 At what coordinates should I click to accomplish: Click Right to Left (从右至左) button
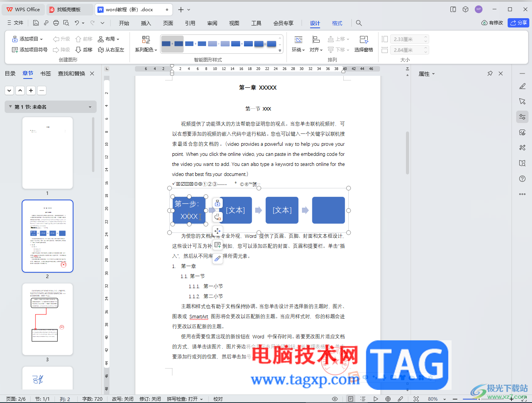pyautogui.click(x=111, y=50)
